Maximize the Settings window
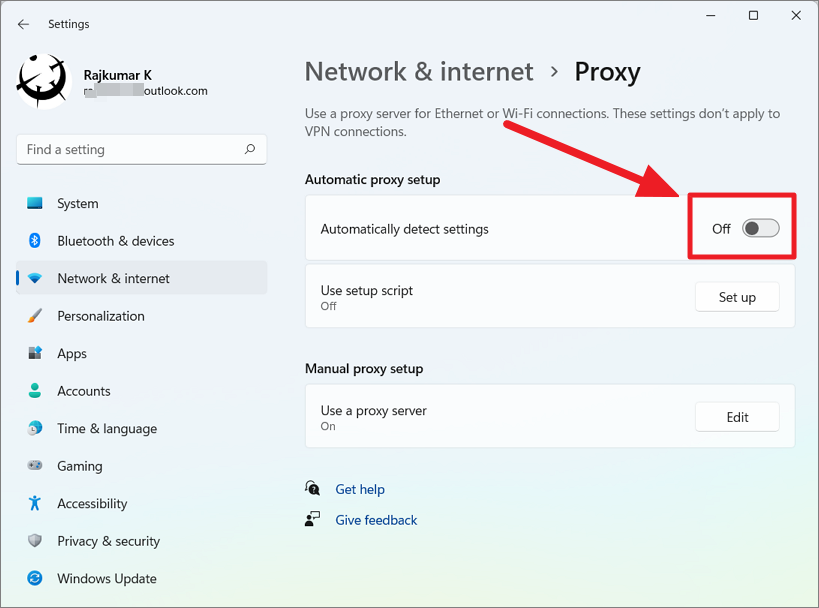The width and height of the screenshot is (819, 608). coord(753,16)
